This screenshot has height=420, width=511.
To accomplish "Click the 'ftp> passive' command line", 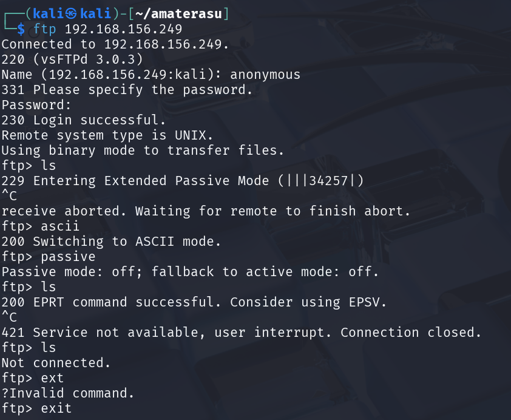I will [x=49, y=257].
